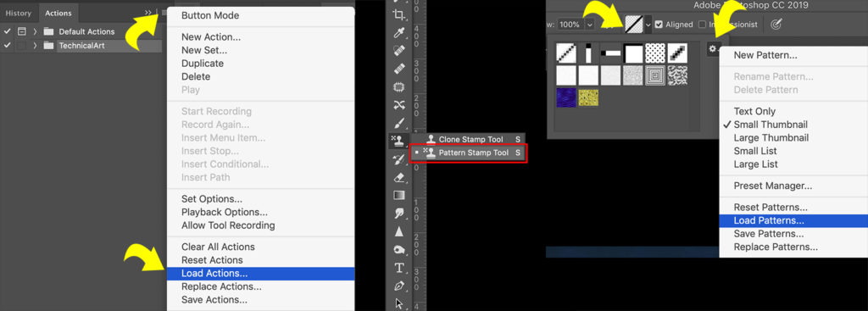Uncheck the Aligned checkbox

(x=659, y=25)
